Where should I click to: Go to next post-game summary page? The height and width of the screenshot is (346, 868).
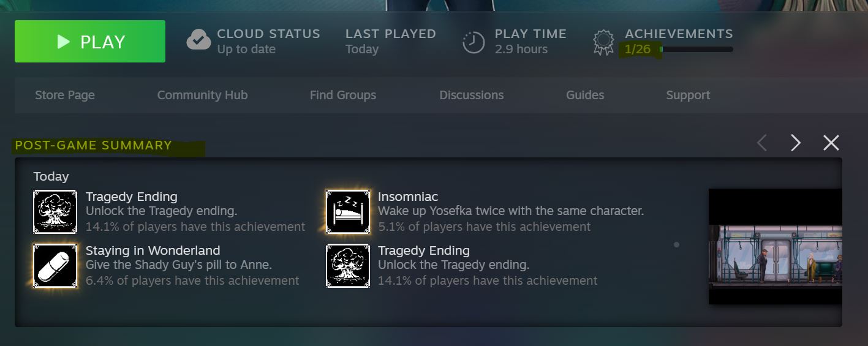796,143
